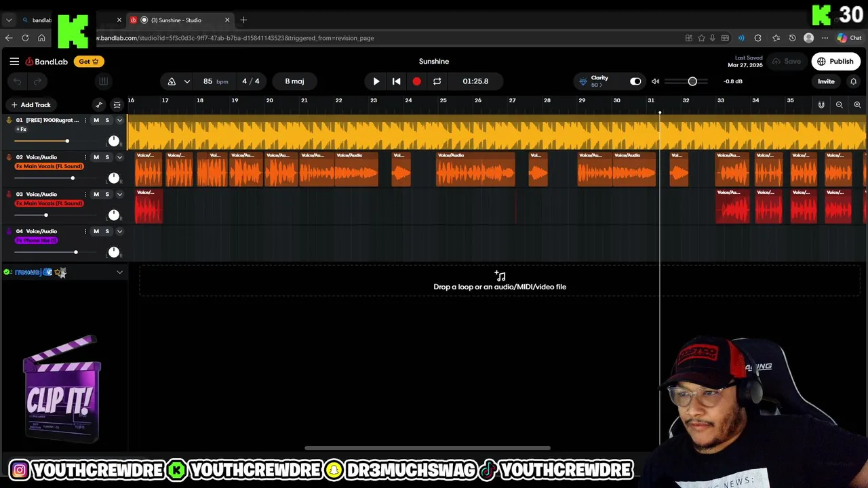Screen dimensions: 868x488
Task: Click the mic icon on track 02
Action: point(9,157)
